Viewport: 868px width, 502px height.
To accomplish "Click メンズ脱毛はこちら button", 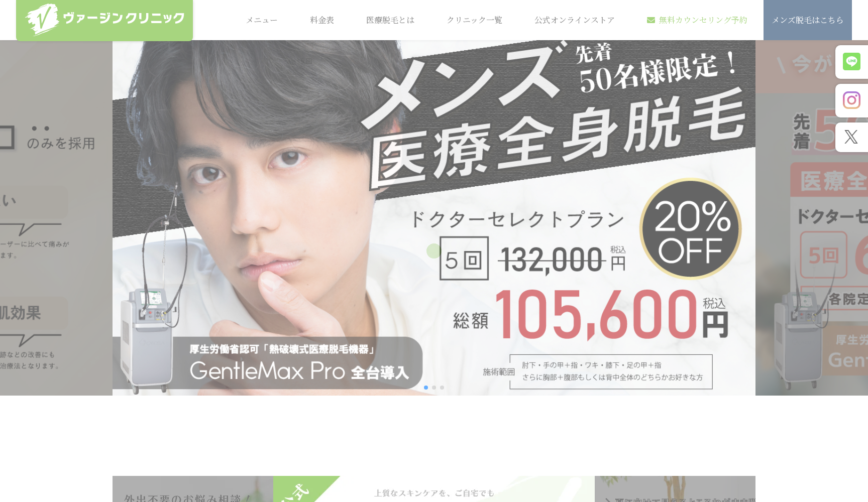I will (808, 20).
